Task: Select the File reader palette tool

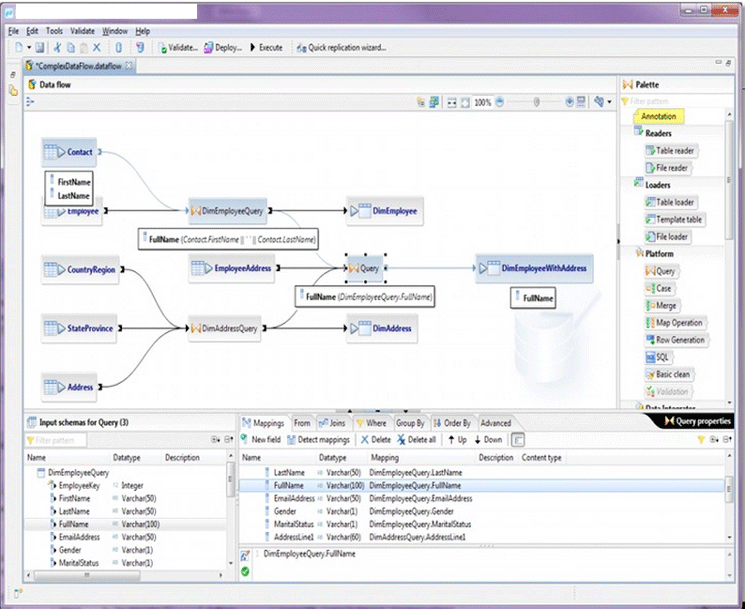Action: [x=667, y=168]
